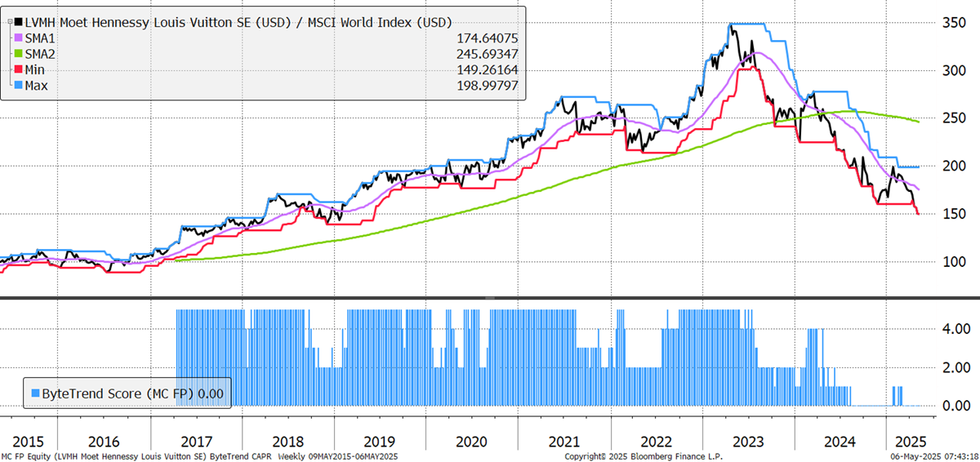980x462 pixels.
Task: Click the 2022 year label on time axis
Action: (657, 442)
